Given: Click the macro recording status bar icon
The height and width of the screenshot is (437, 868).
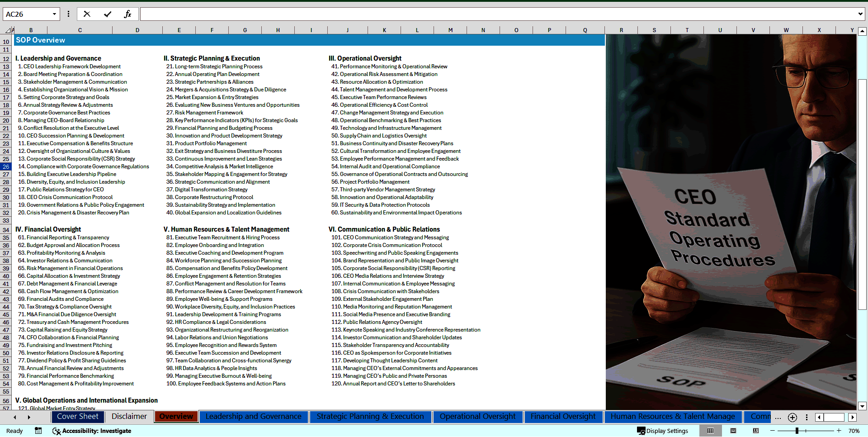Looking at the screenshot, I should click(x=38, y=431).
